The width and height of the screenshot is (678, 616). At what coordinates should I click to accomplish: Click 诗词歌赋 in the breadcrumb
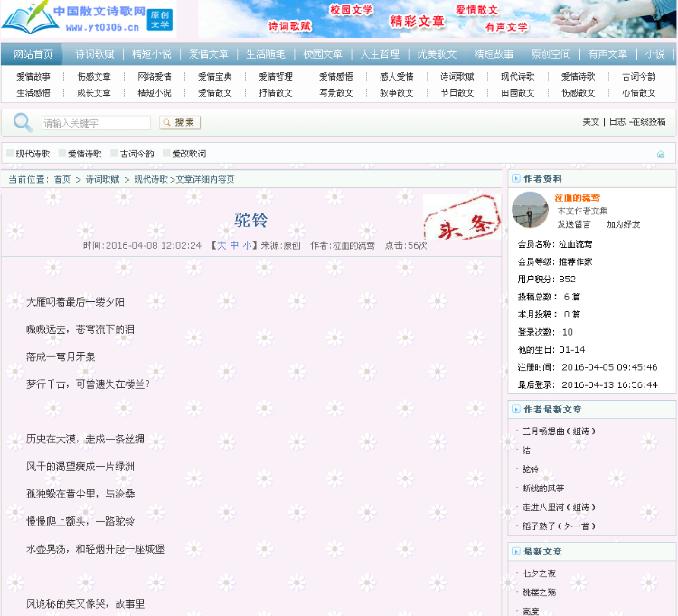102,179
